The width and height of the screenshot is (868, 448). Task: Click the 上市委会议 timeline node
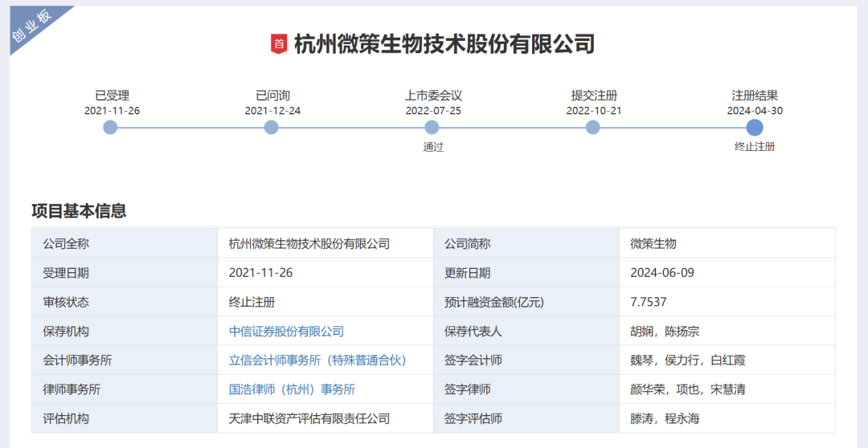432,127
